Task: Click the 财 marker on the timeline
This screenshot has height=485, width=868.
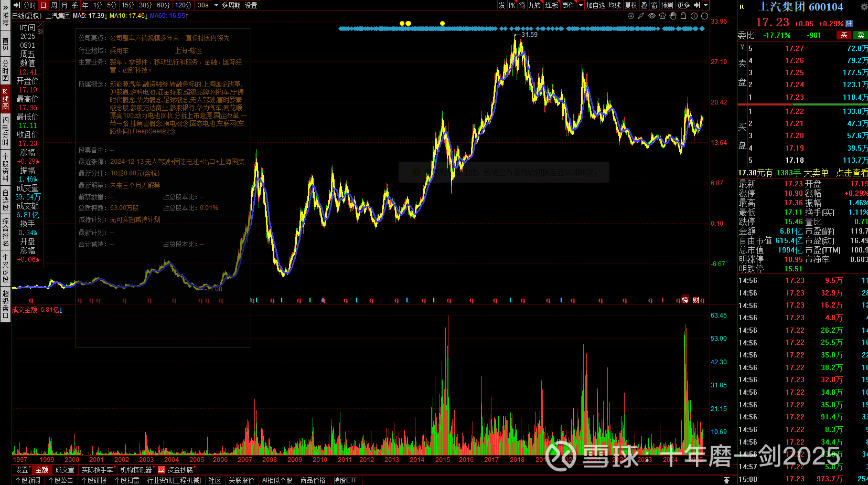Action: pyautogui.click(x=696, y=300)
